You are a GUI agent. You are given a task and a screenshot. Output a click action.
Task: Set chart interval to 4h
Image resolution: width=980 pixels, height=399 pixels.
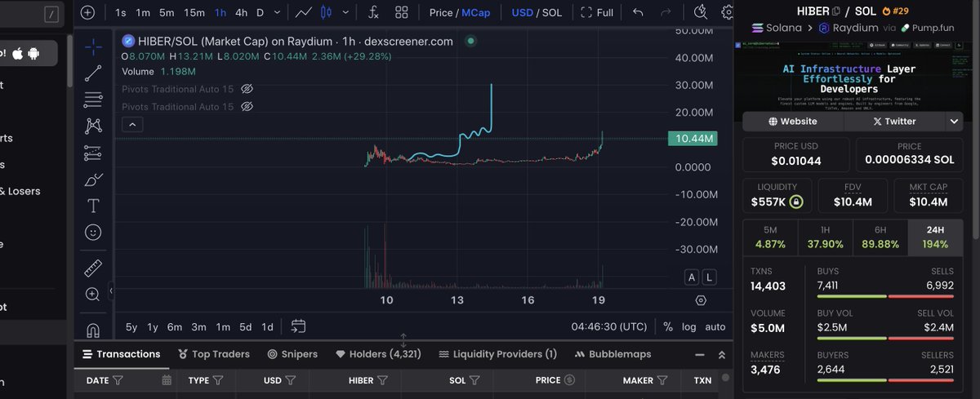pos(241,12)
